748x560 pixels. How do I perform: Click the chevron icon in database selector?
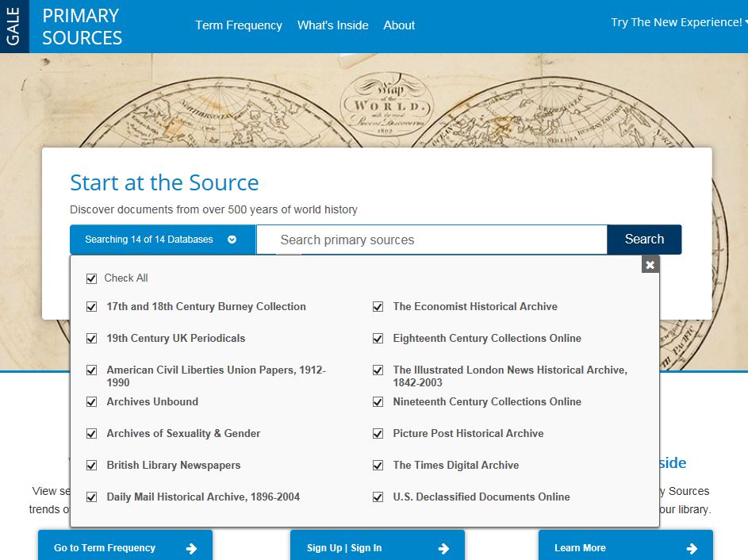click(232, 240)
